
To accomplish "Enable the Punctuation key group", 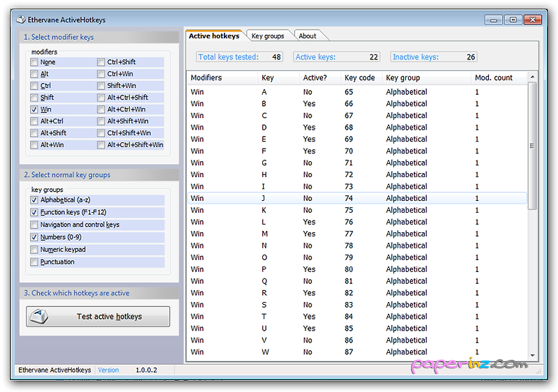I will (x=34, y=262).
